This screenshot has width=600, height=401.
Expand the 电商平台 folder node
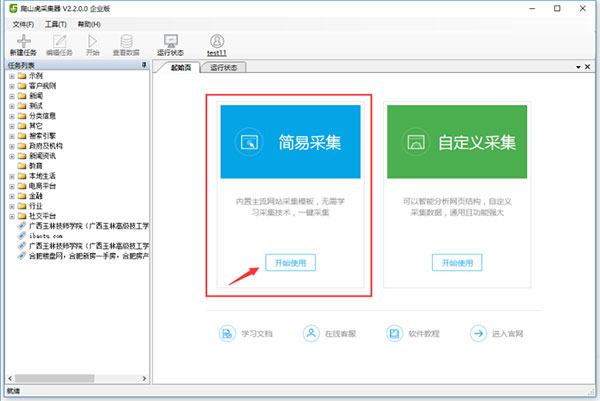(12, 186)
